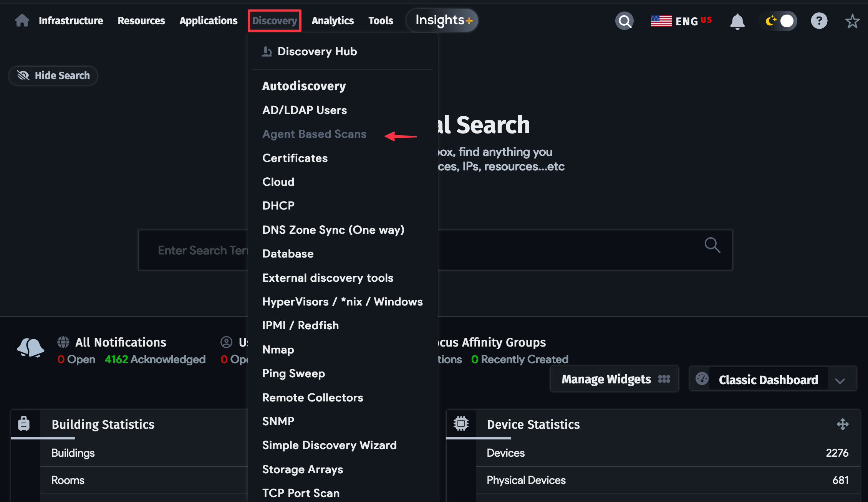Image resolution: width=868 pixels, height=502 pixels.
Task: Click the move handle on Device Statistics widget
Action: tap(843, 424)
